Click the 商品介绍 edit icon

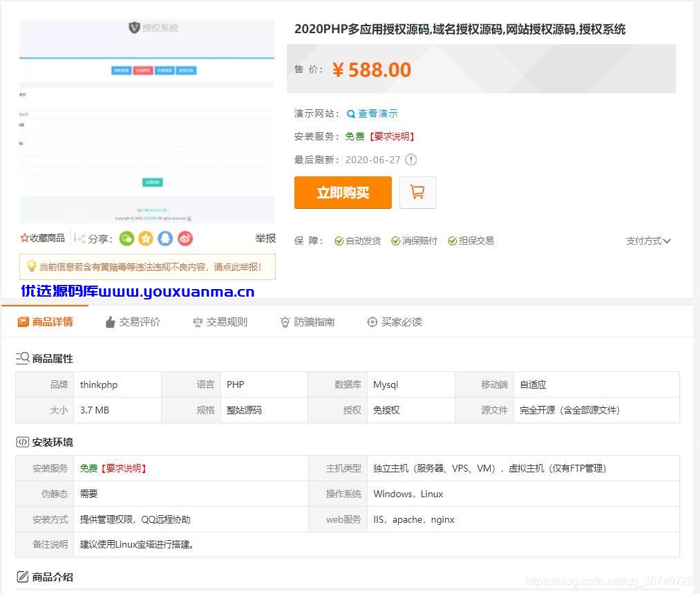click(22, 577)
